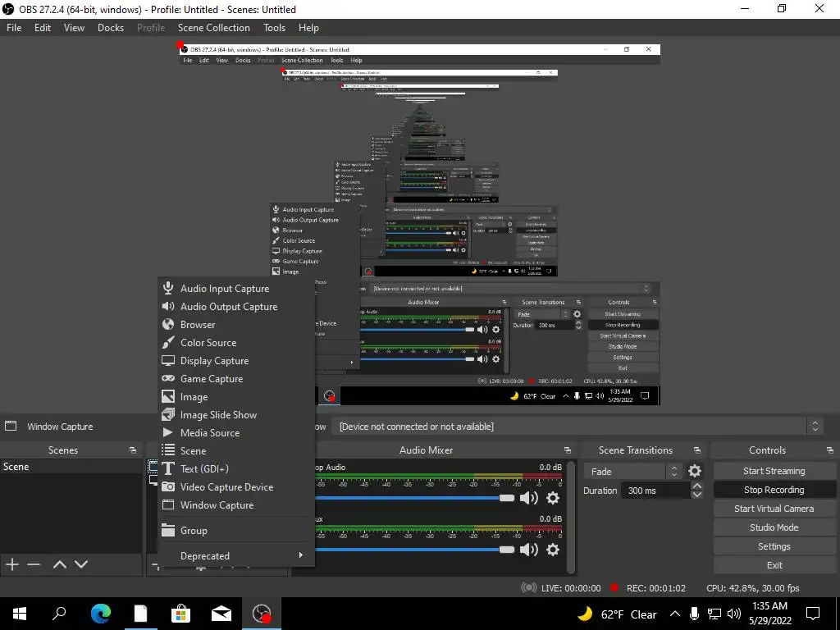The image size is (840, 630).
Task: Choose Audio Input Capture microphone icon
Action: 168,288
